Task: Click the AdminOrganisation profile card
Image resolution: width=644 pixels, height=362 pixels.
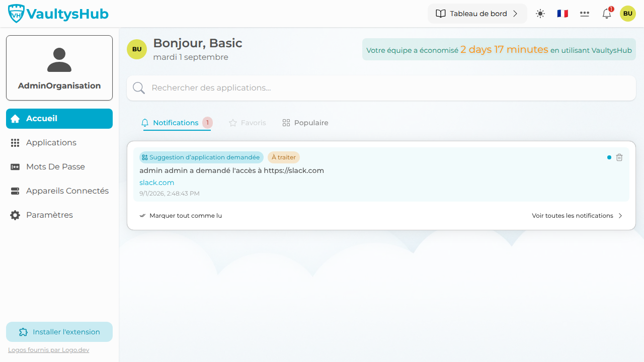Action: tap(59, 68)
